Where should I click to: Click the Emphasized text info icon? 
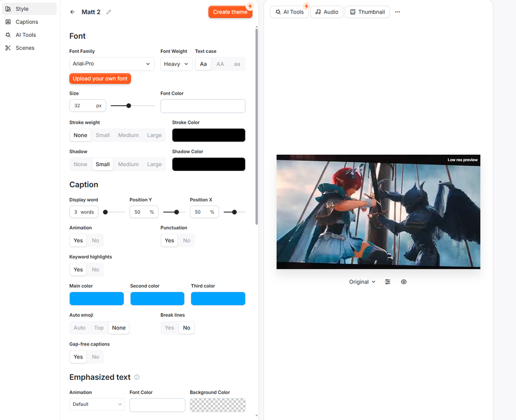[137, 377]
